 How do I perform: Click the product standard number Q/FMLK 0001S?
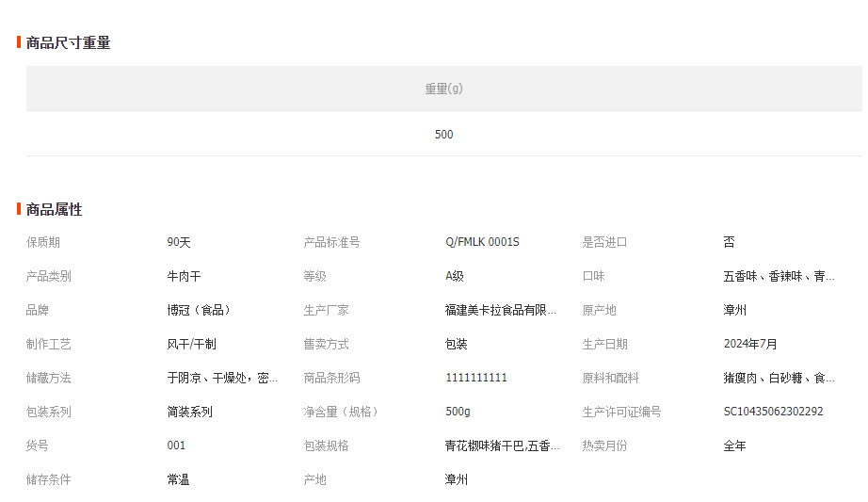coord(482,242)
